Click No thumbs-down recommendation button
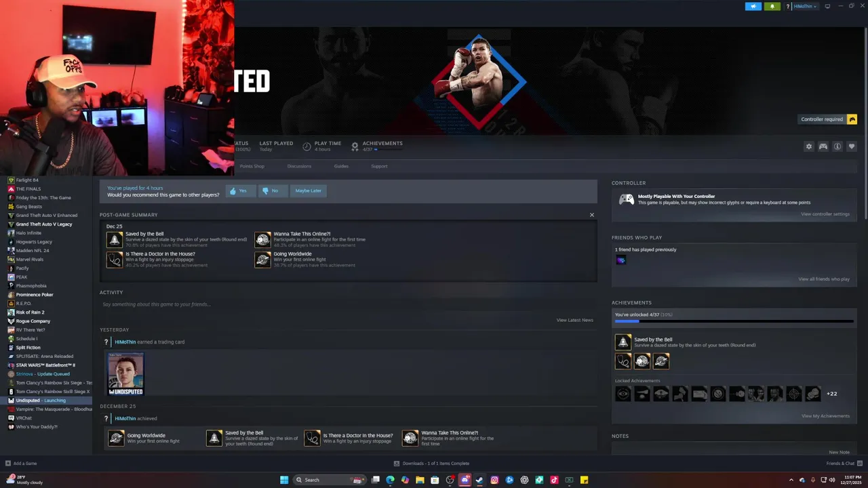Viewport: 868px width, 488px height. [273, 191]
